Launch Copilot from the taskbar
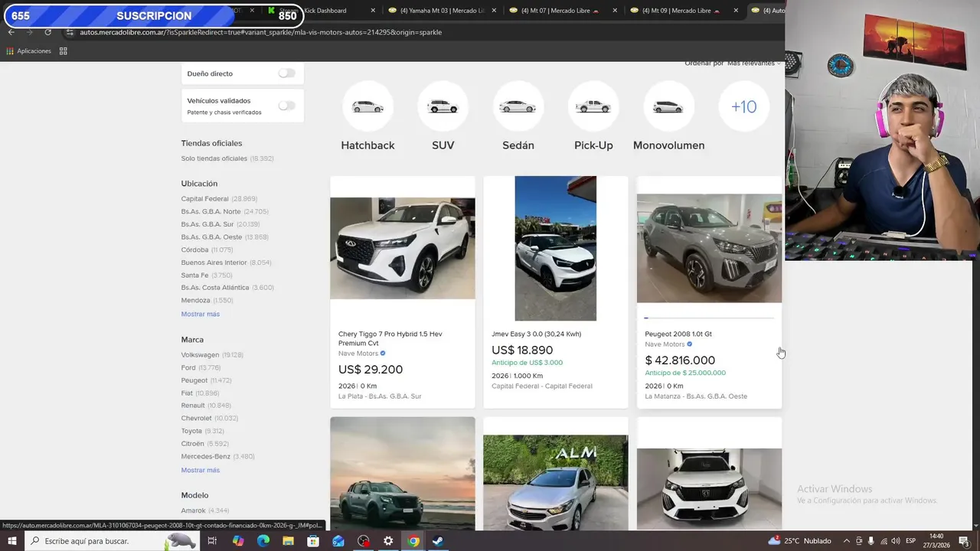The width and height of the screenshot is (980, 551). click(x=238, y=541)
